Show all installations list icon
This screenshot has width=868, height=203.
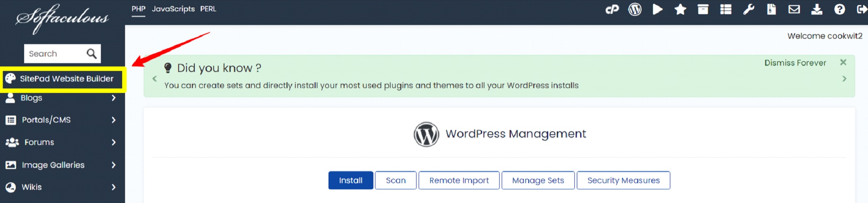click(726, 9)
